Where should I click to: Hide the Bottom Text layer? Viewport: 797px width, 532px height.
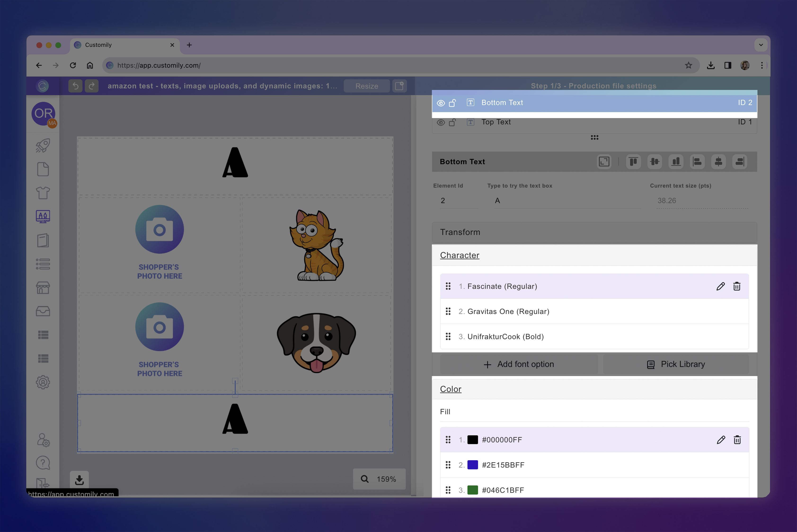(x=441, y=103)
